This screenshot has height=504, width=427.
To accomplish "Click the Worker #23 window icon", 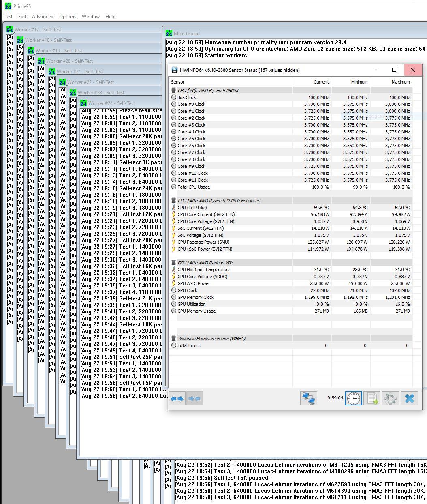I will [73, 92].
